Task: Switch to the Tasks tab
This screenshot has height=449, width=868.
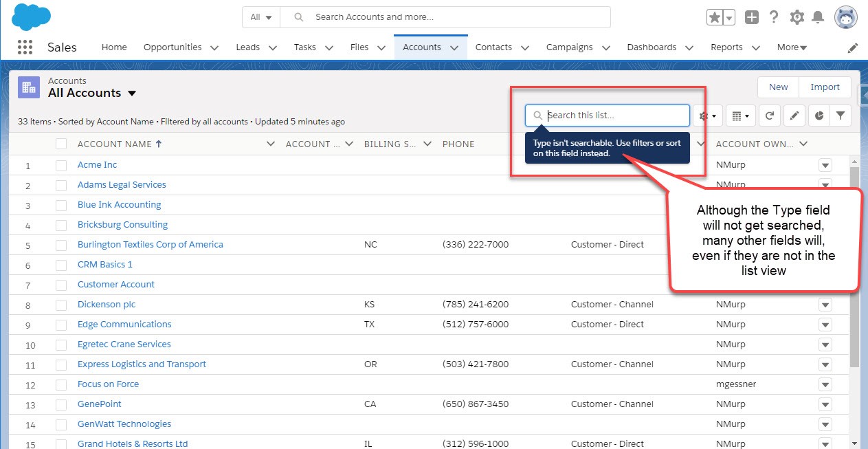Action: click(x=305, y=47)
